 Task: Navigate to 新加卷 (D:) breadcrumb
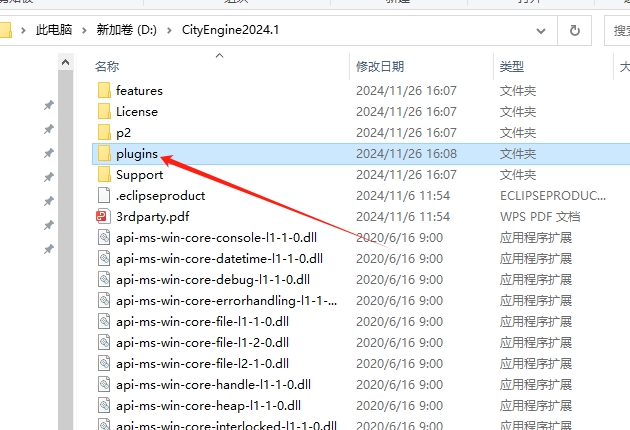(127, 30)
